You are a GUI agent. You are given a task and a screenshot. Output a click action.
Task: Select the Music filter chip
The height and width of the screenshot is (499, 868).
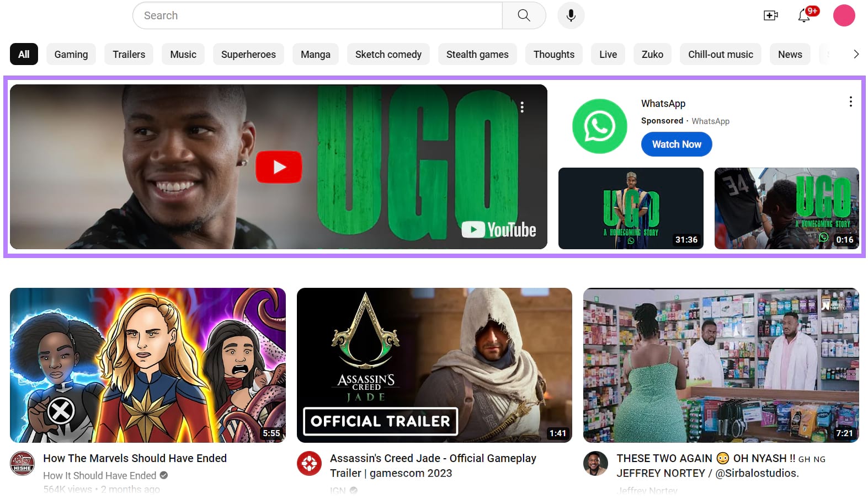[183, 54]
